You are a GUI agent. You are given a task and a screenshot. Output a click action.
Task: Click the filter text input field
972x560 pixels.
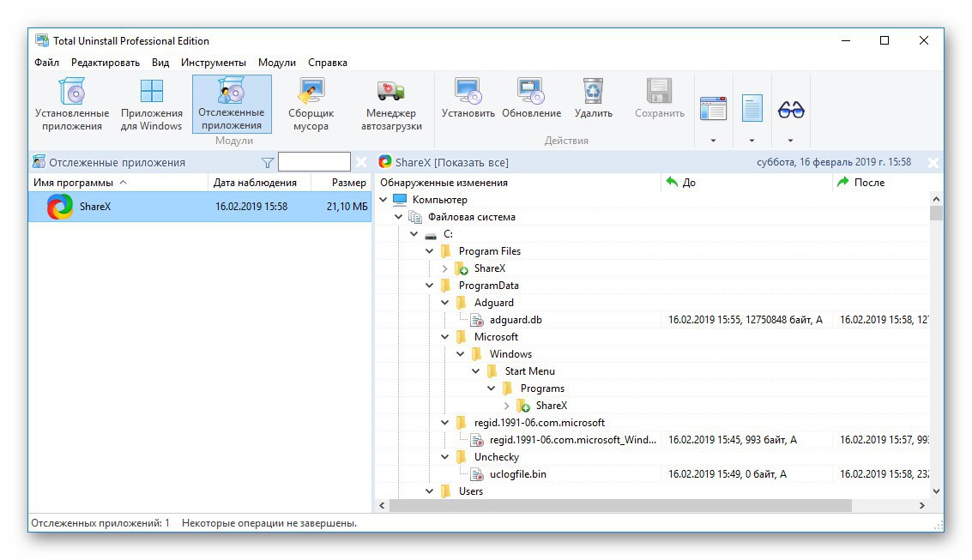314,162
